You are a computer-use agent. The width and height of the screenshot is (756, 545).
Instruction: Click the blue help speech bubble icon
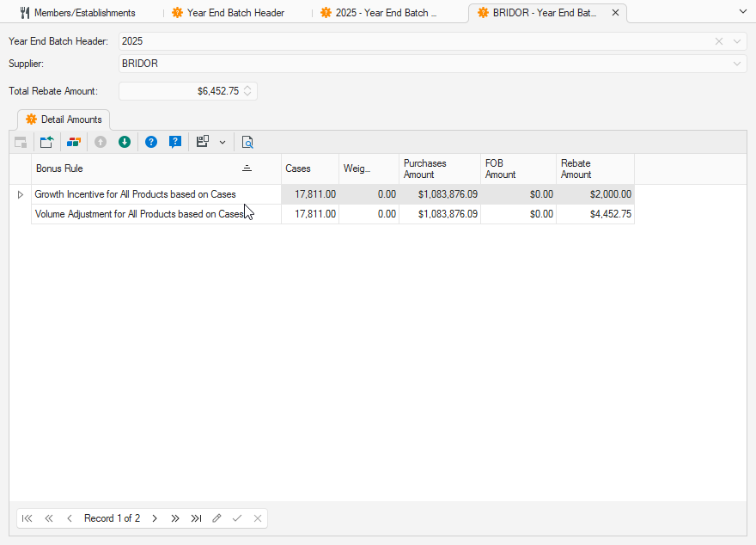pos(175,142)
